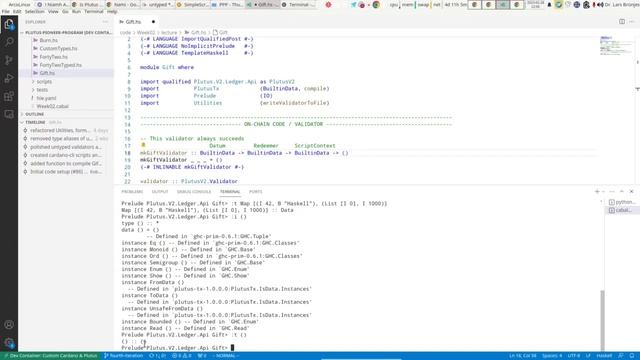This screenshot has height=360, width=640.
Task: Click ports forwarded indicator in status bar
Action: pyautogui.click(x=202, y=356)
